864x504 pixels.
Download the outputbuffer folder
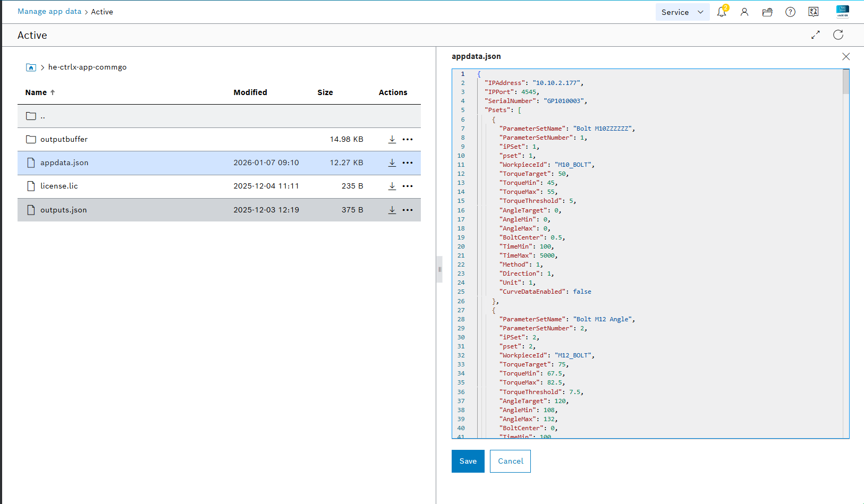pos(392,139)
